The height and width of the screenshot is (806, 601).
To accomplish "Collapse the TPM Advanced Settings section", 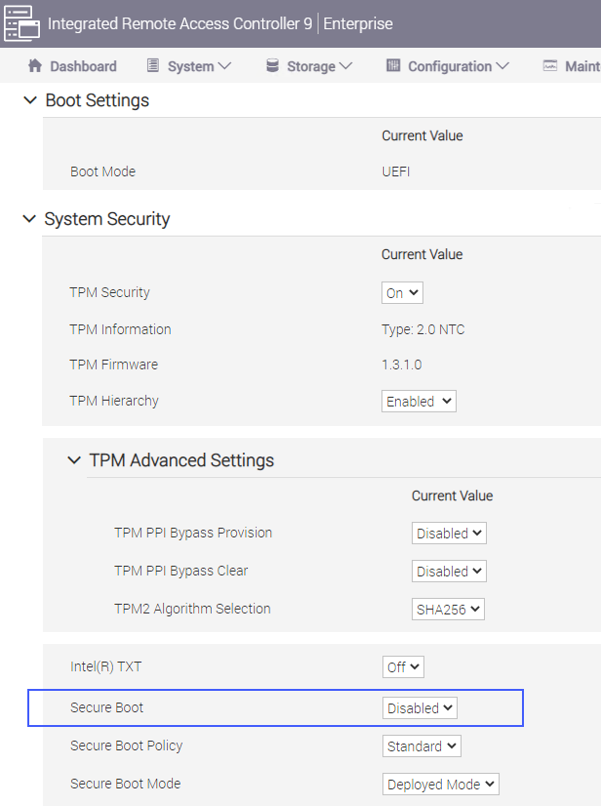I will [73, 461].
